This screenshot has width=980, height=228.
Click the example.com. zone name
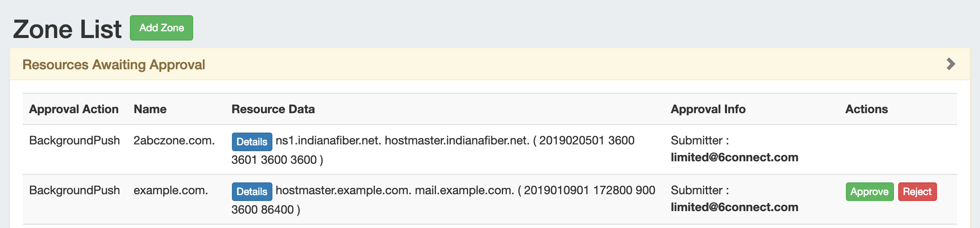coord(171,190)
